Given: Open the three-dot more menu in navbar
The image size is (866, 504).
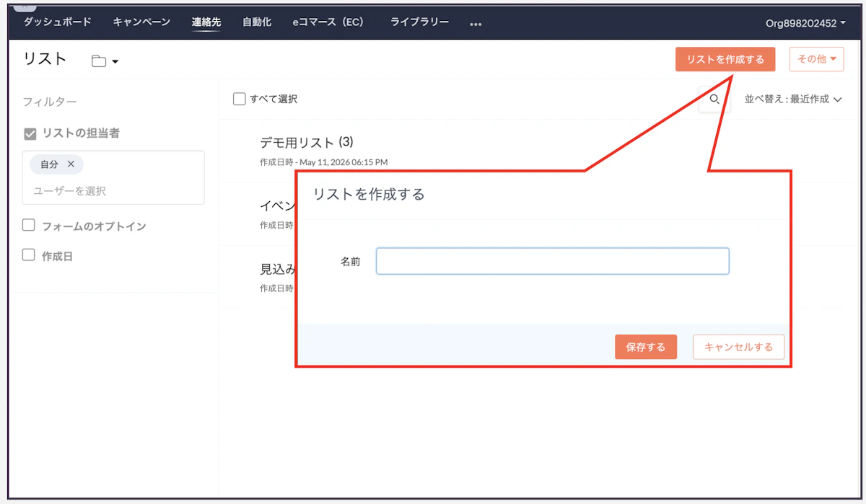Looking at the screenshot, I should (x=476, y=24).
